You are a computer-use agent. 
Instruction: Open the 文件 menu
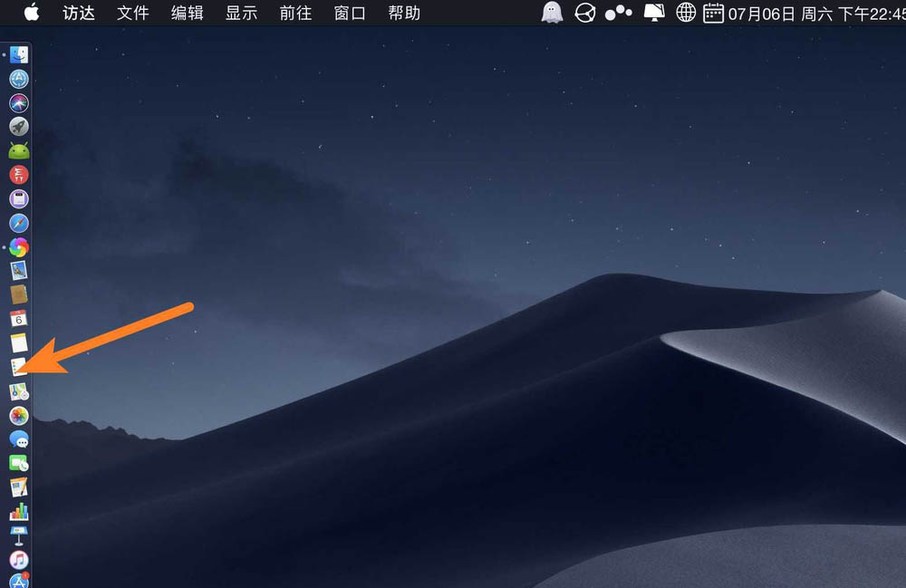[133, 13]
